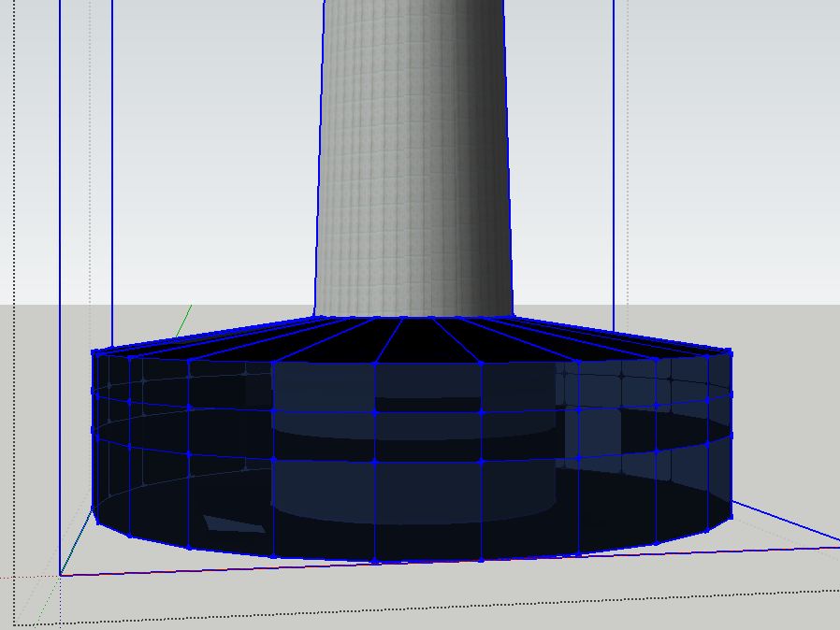Image resolution: width=840 pixels, height=630 pixels.
Task: Click the small light parallelogram reflection on the base
Action: 234,523
